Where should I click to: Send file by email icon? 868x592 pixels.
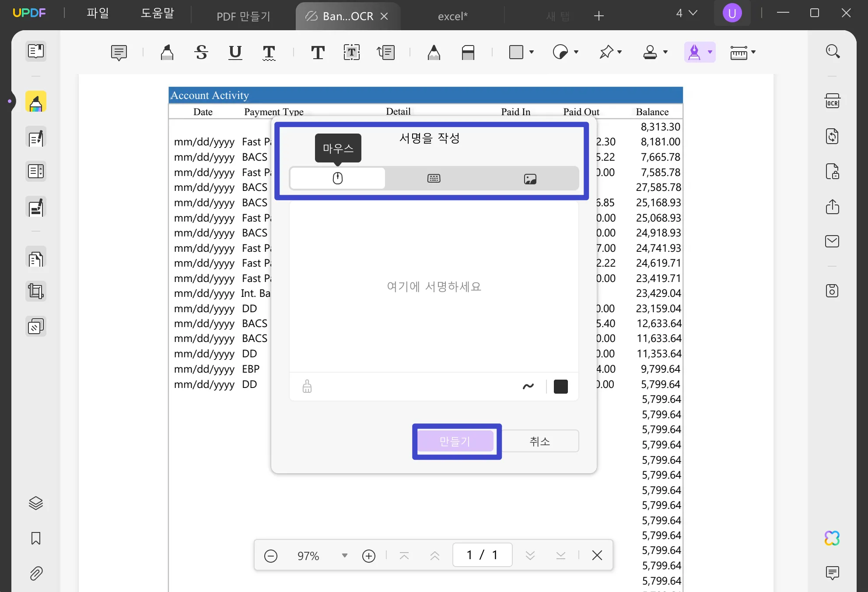833,241
